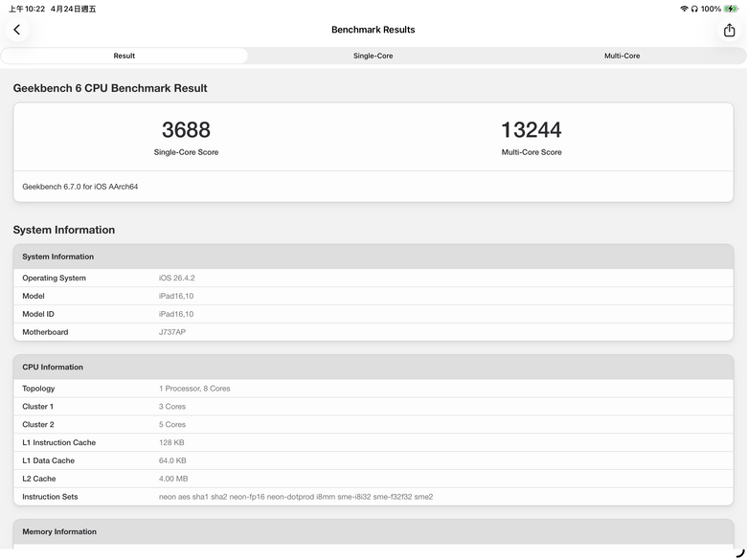Tap the Single-Core score 3688

tap(186, 129)
